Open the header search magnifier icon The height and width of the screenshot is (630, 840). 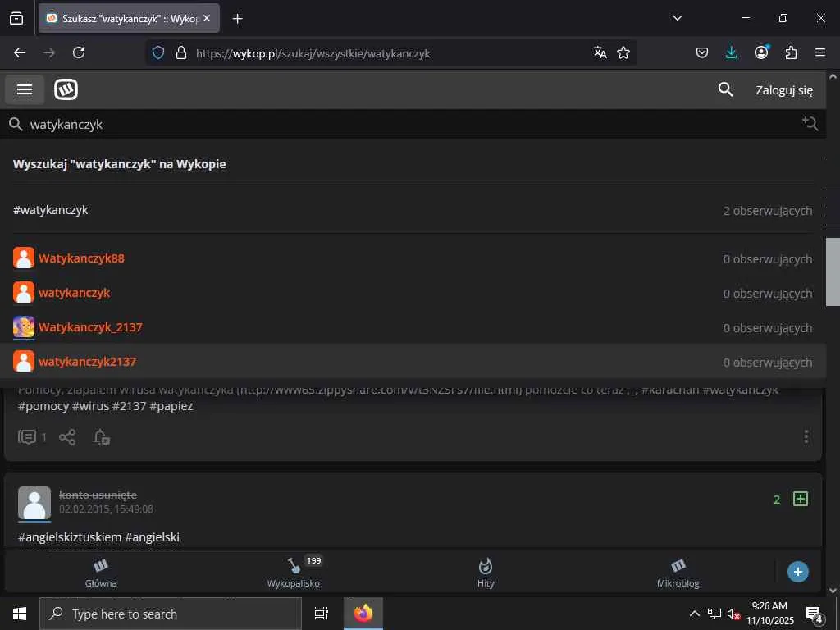coord(725,89)
